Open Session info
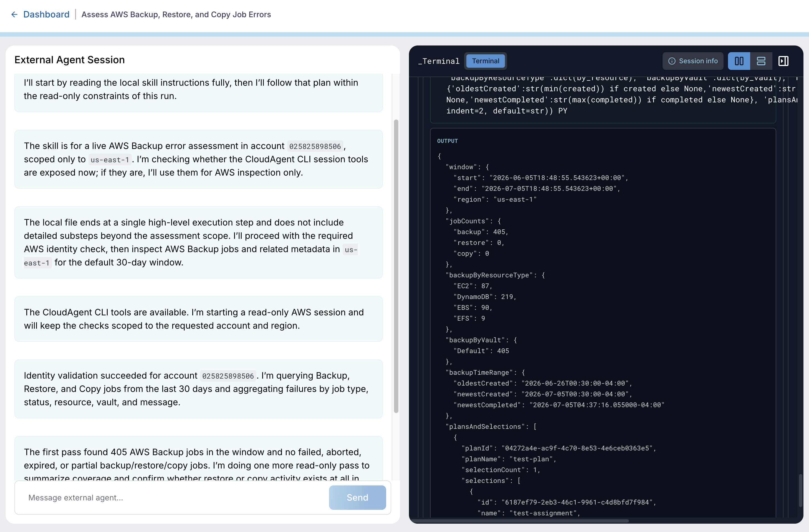Screen dimensions: 809x532 (693, 61)
